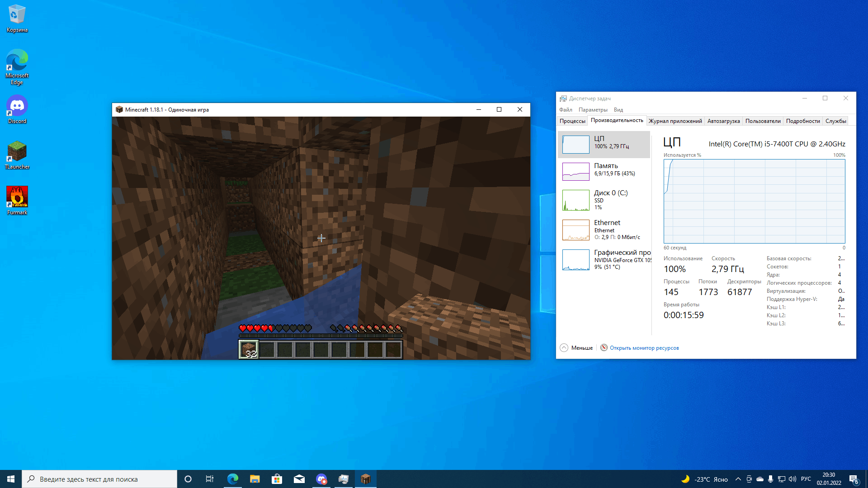Switch to the Пользователи tab
The height and width of the screenshot is (488, 868).
click(x=763, y=121)
